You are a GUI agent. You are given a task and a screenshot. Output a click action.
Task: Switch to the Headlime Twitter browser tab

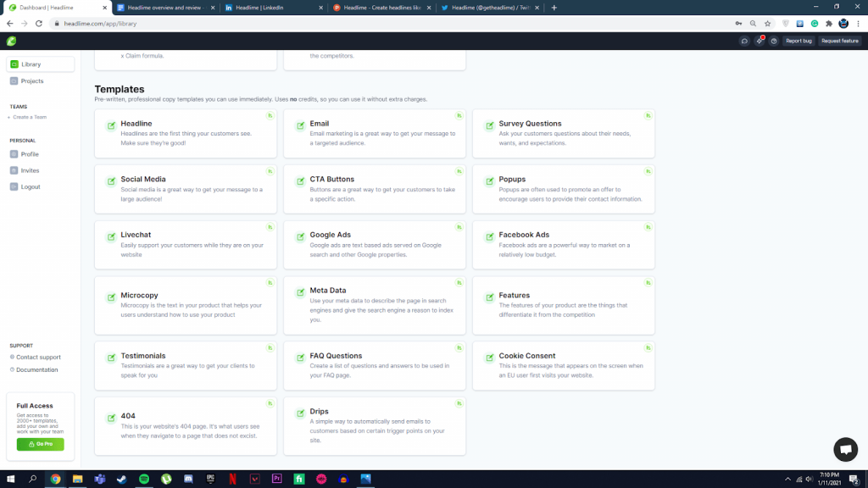click(x=490, y=8)
